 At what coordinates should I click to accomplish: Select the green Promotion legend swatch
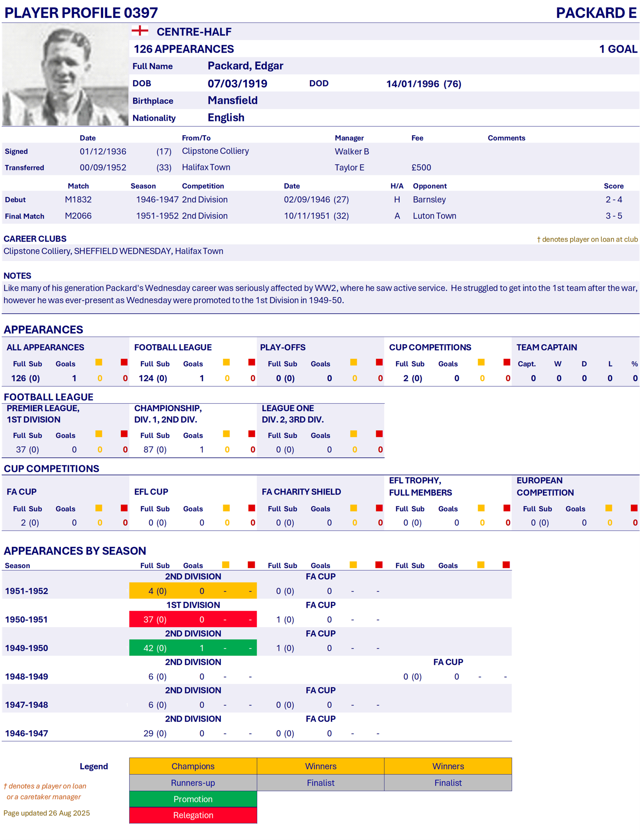click(x=193, y=799)
